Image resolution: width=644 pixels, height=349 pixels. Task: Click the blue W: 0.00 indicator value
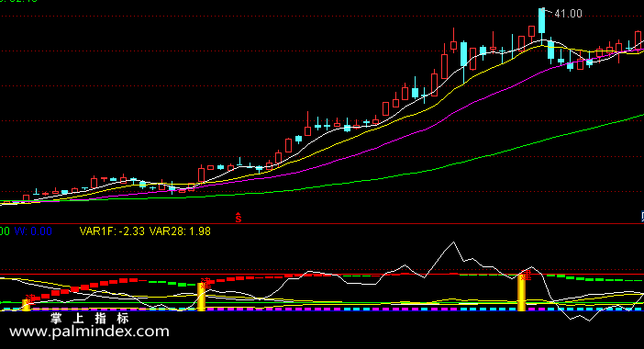coord(33,231)
